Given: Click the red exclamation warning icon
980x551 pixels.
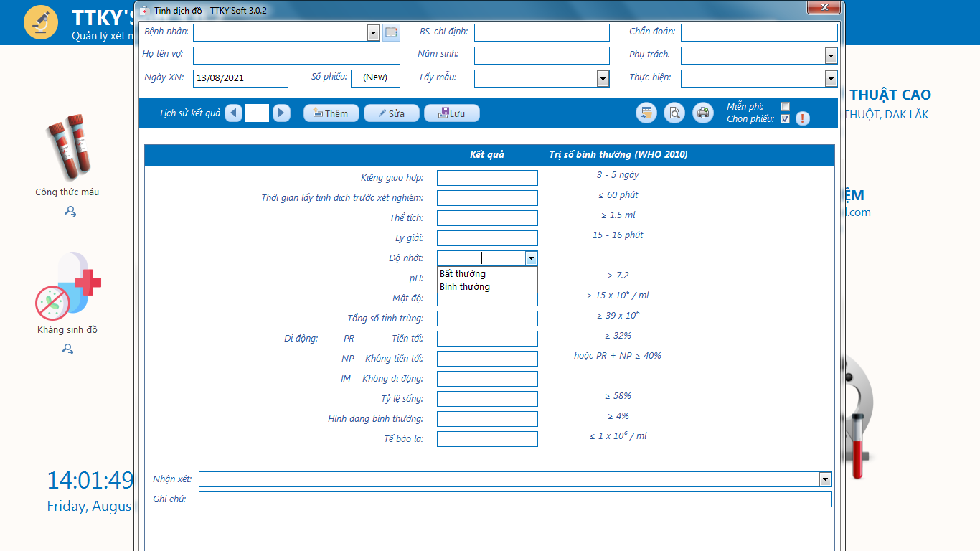Looking at the screenshot, I should 802,119.
